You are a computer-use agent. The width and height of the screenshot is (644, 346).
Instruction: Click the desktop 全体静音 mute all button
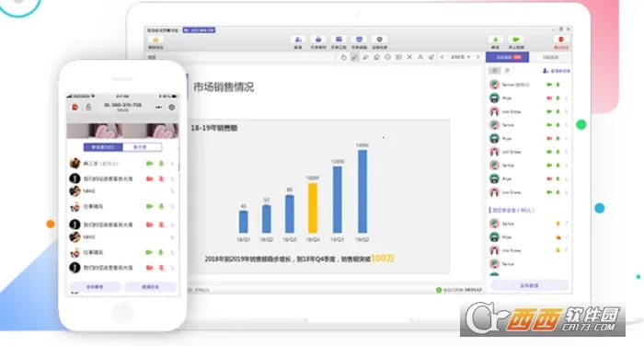(x=529, y=285)
